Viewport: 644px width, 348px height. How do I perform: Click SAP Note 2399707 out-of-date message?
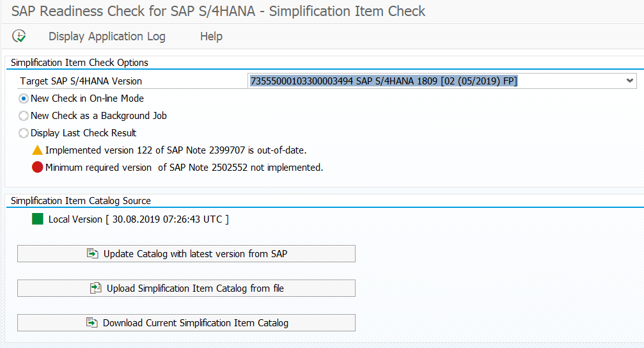tap(176, 150)
